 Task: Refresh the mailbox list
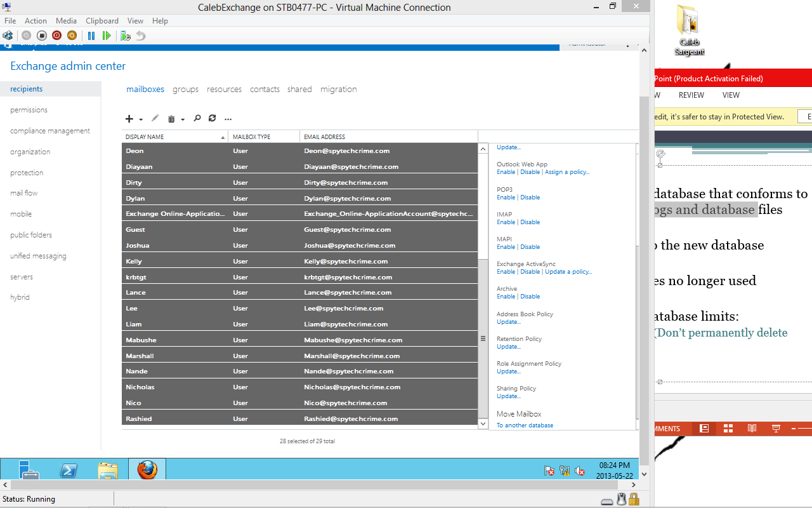point(213,118)
